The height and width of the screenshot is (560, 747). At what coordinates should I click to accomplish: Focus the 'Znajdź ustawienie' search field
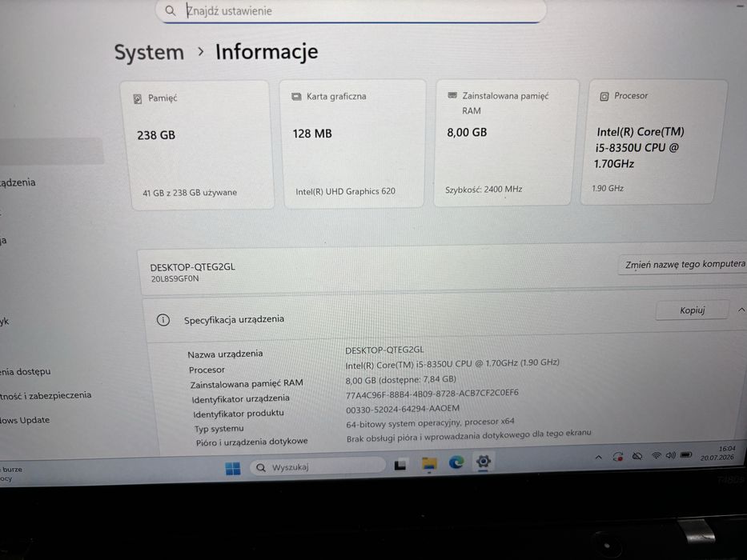351,10
